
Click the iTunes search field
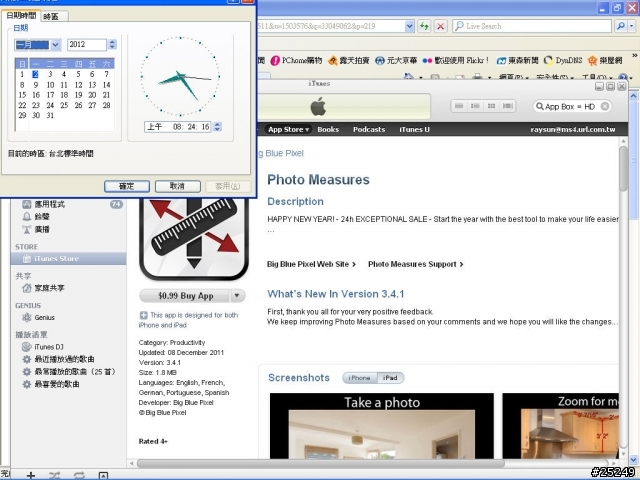570,107
